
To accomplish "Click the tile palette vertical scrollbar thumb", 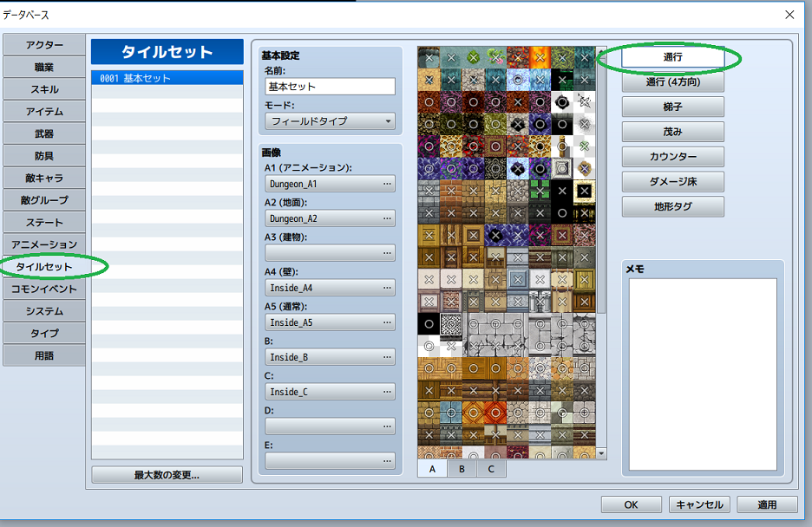I will click(x=601, y=184).
